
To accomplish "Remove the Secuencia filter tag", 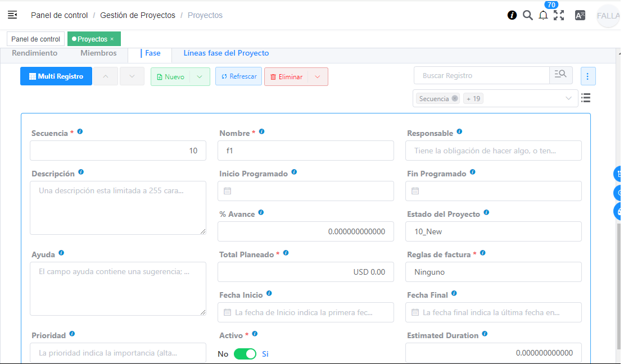I will point(455,99).
